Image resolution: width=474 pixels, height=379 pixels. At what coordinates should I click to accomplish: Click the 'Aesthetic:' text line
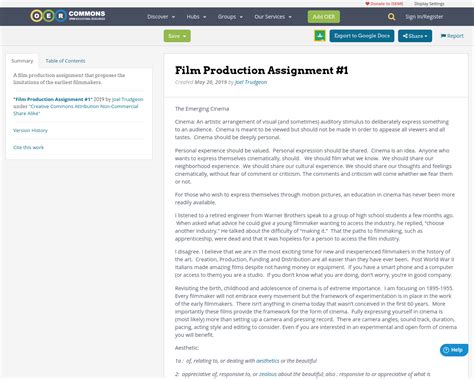coord(187,348)
